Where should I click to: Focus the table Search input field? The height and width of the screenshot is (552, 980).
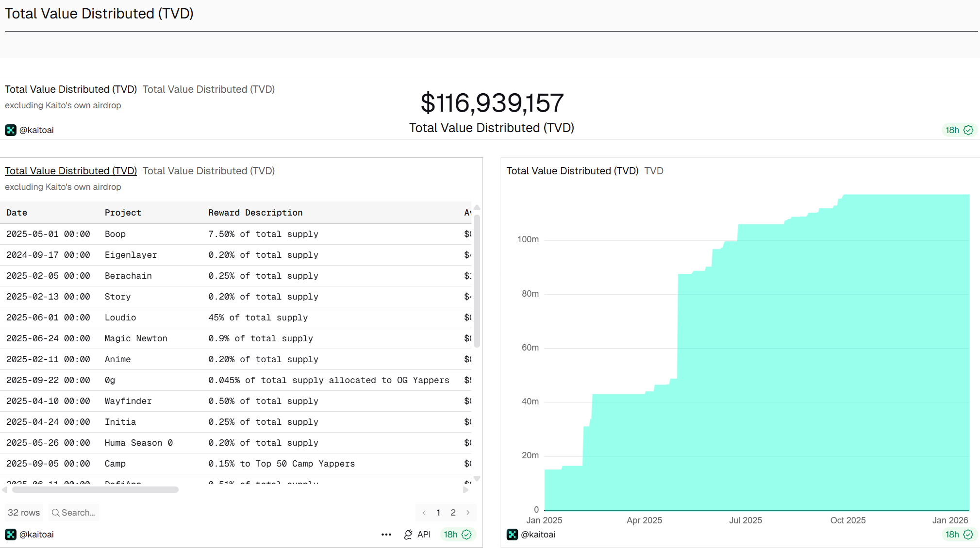pos(79,513)
